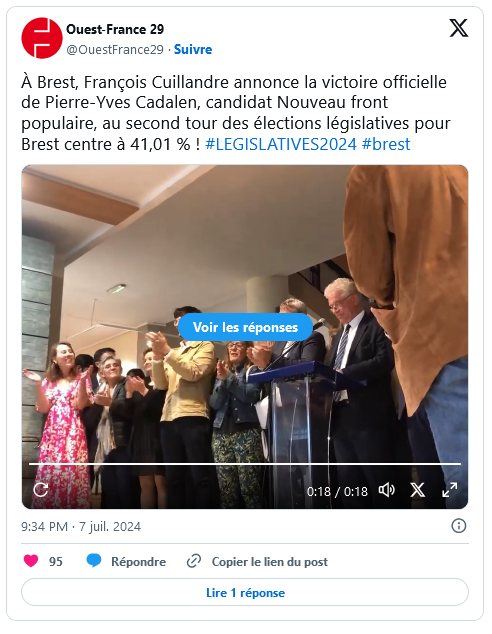The width and height of the screenshot is (492, 634).
Task: Follow the account via Suivre
Action: pos(193,49)
